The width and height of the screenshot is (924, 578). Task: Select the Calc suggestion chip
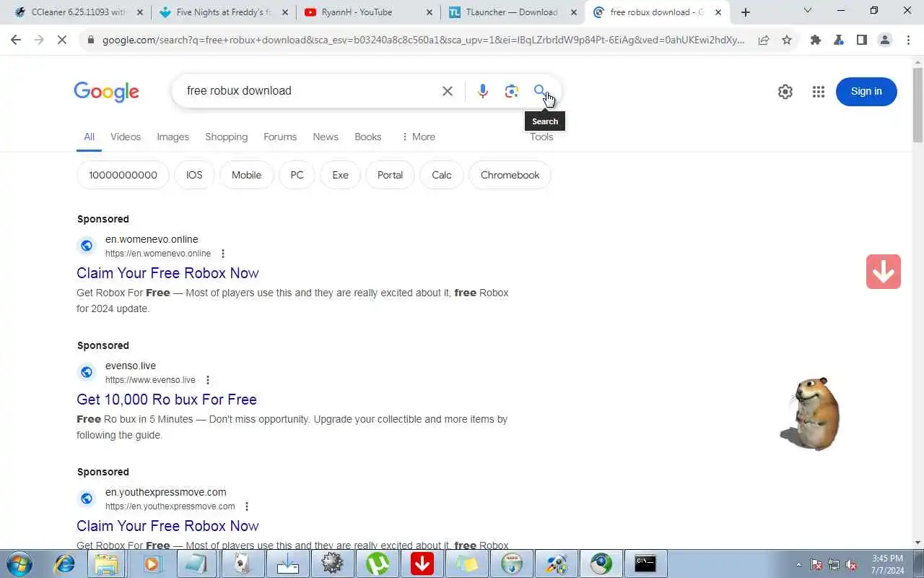(x=442, y=175)
